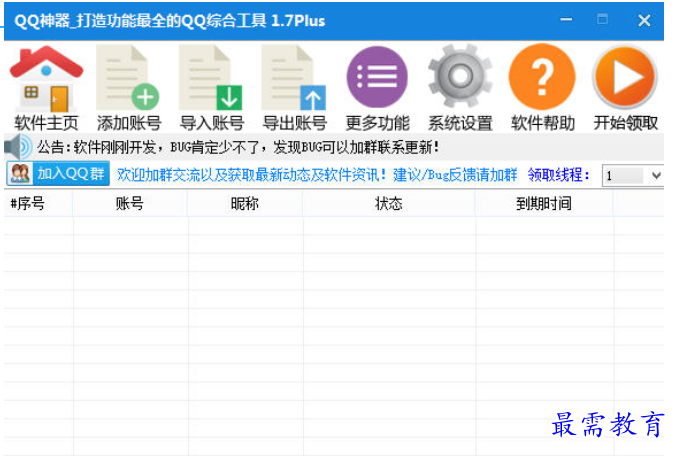The width and height of the screenshot is (673, 456).
Task: Click the 欢迎加群交流 blue welcome text
Action: pyautogui.click(x=317, y=175)
